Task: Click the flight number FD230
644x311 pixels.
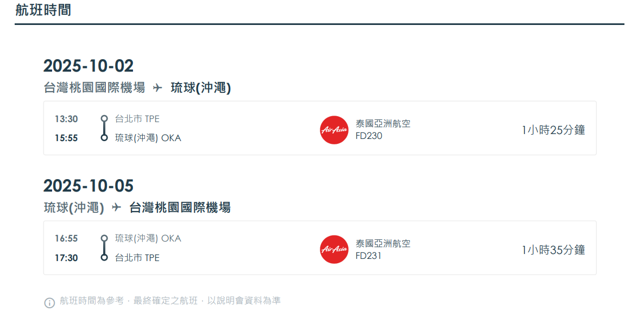Action: tap(369, 136)
